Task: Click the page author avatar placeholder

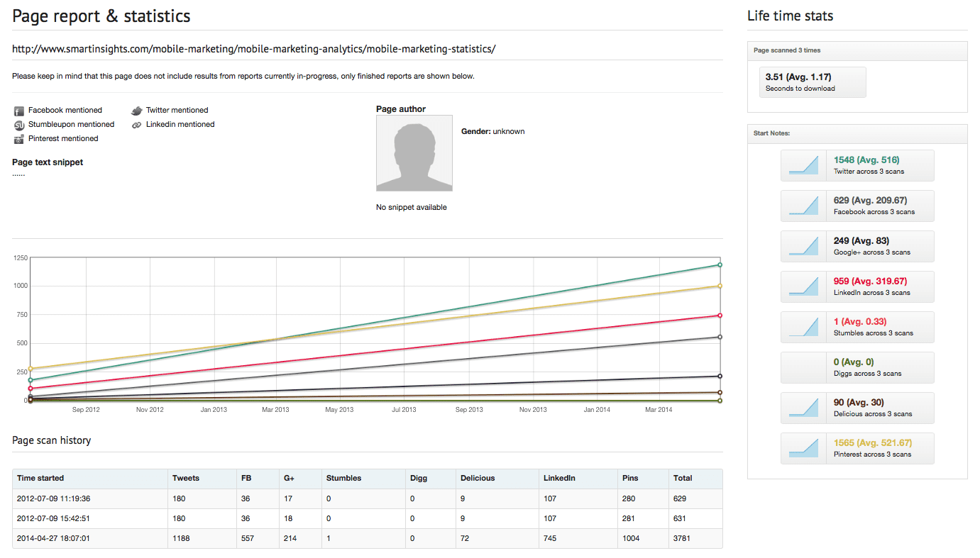Action: coord(414,153)
